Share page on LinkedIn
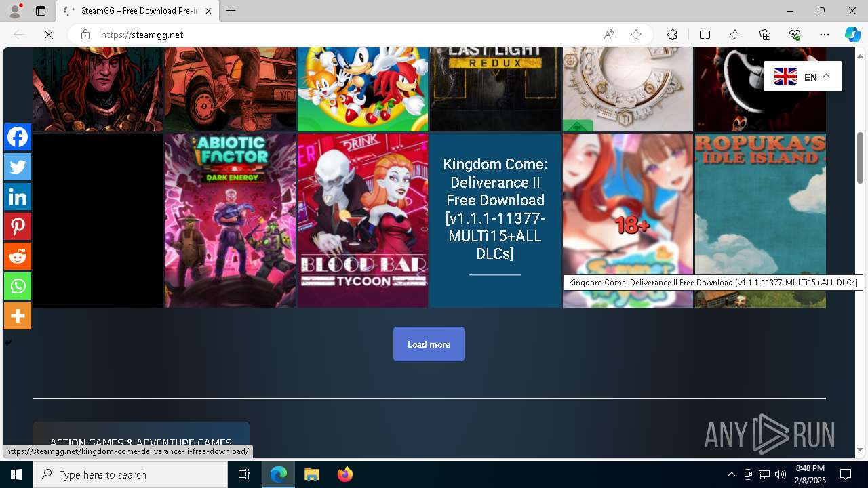This screenshot has width=868, height=488. [18, 197]
